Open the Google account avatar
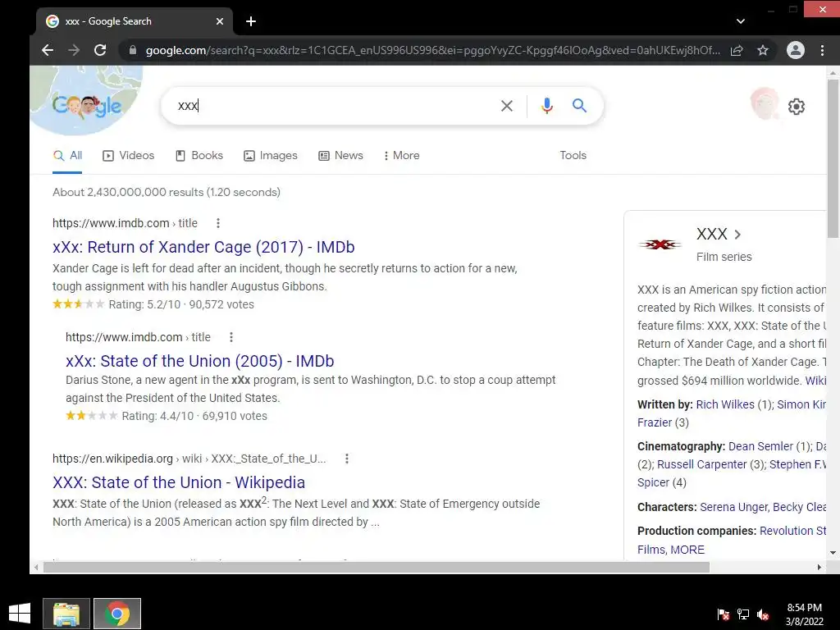Viewport: 840px width, 630px height. click(x=765, y=104)
